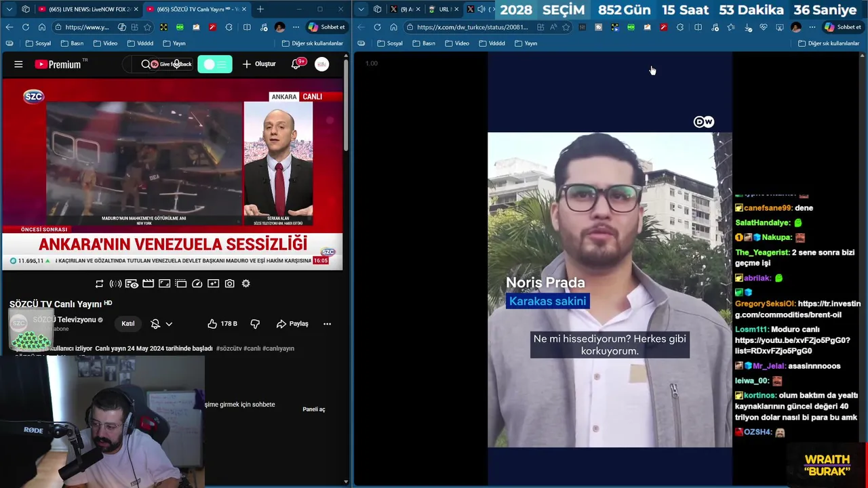This screenshot has height=488, width=868.
Task: Open favorites list icon in right browser
Action: click(x=731, y=27)
